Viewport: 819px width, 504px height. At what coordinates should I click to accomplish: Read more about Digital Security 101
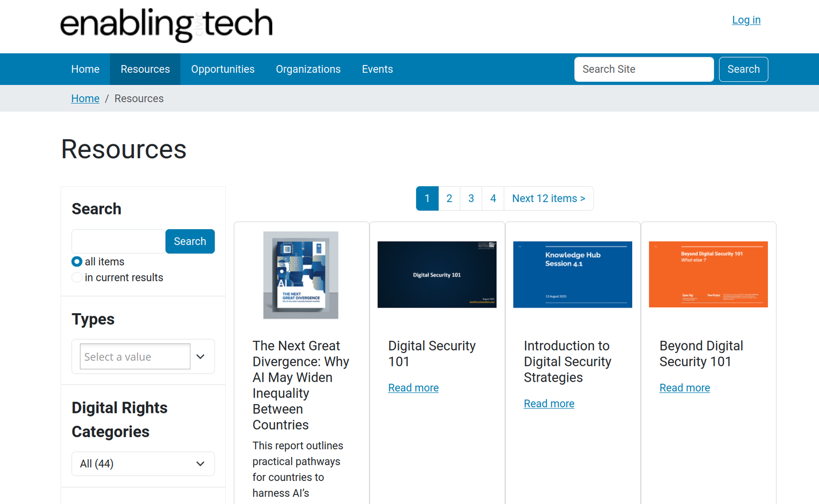(413, 387)
